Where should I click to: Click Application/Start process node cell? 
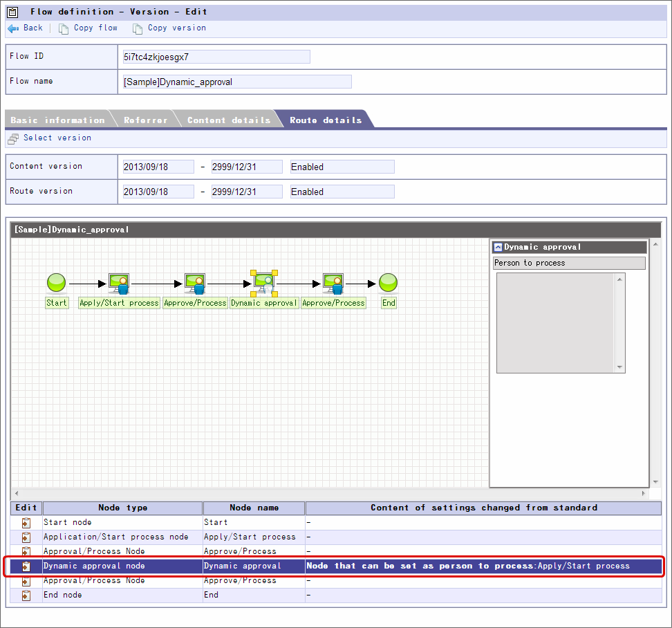click(x=122, y=537)
